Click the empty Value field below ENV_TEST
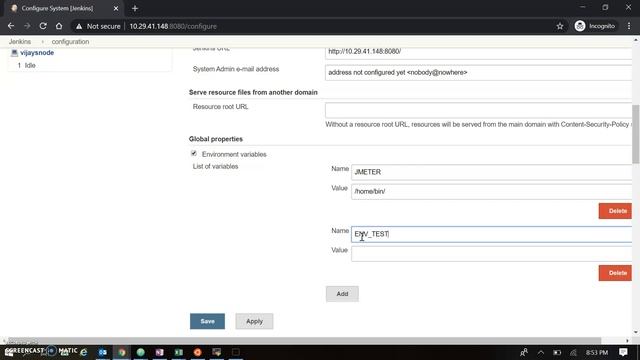 [491, 253]
